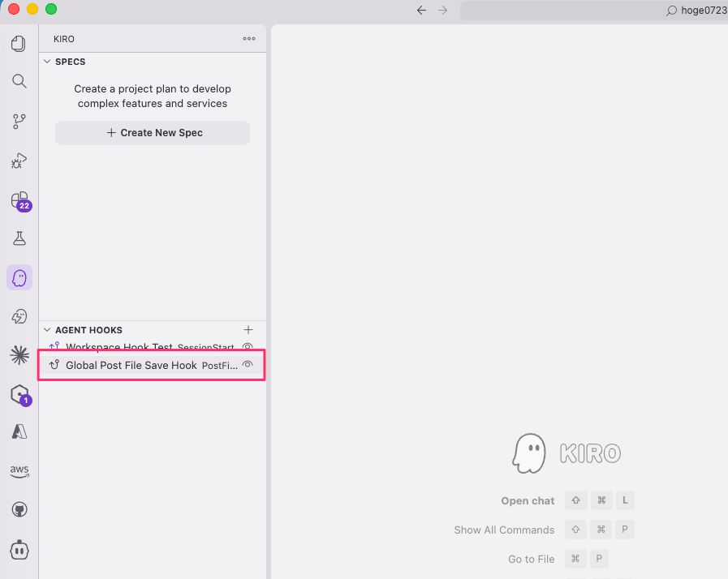
Task: Go back in navigation history
Action: [421, 11]
